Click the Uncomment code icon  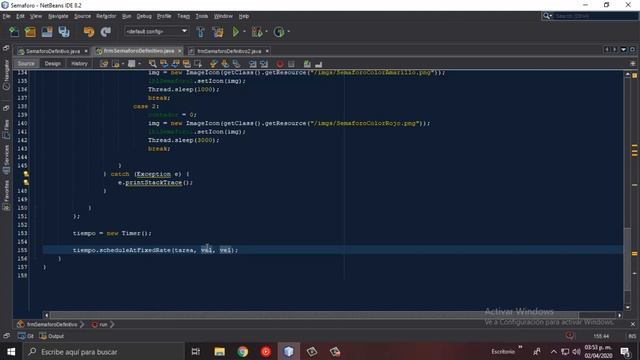pyautogui.click(x=319, y=64)
